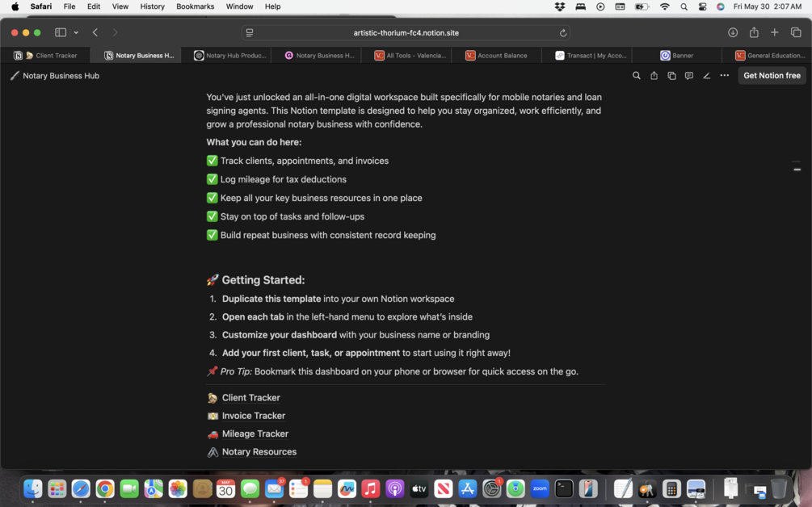Viewport: 812px width, 507px height.
Task: Click the page settings icon in address bar
Action: click(250, 33)
